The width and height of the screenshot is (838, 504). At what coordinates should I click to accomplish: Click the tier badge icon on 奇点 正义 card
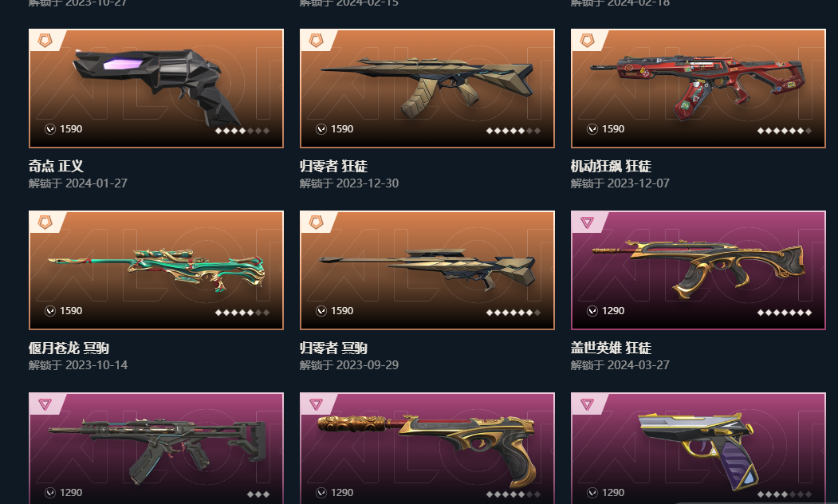coord(45,40)
